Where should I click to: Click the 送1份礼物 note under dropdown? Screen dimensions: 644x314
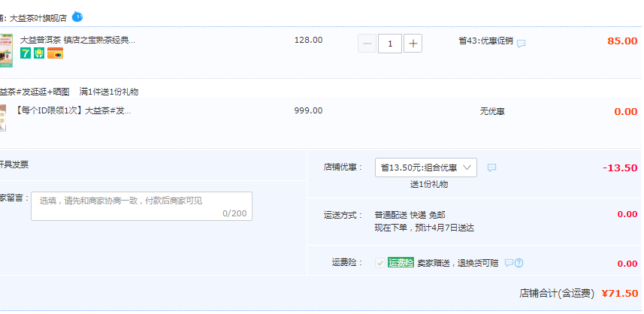(429, 184)
